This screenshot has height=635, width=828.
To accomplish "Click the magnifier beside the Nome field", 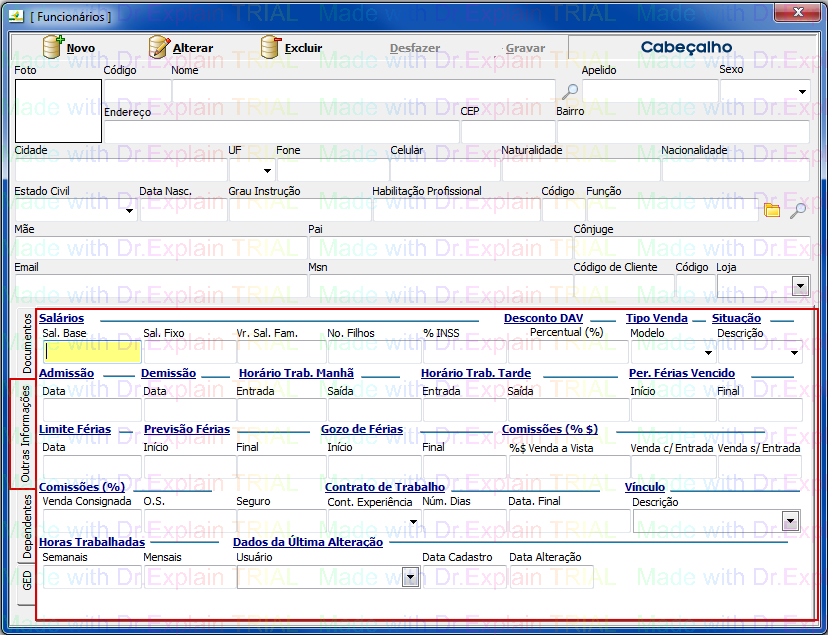I will pos(568,92).
